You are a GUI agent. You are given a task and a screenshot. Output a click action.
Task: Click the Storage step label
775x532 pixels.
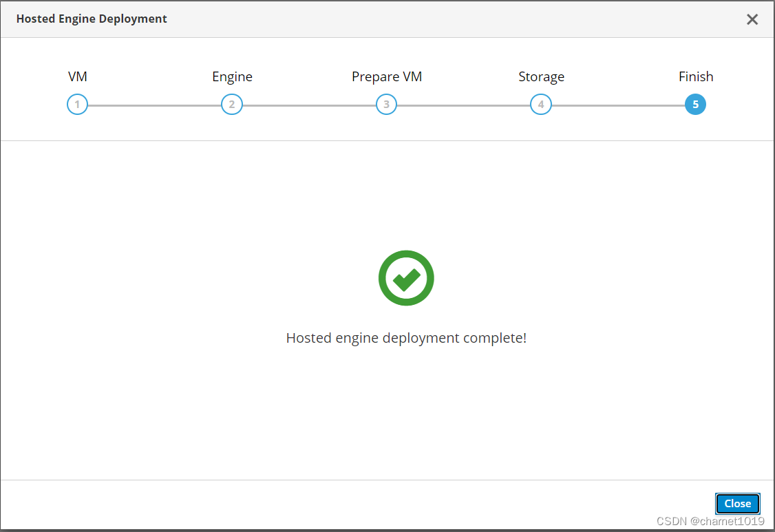(541, 77)
